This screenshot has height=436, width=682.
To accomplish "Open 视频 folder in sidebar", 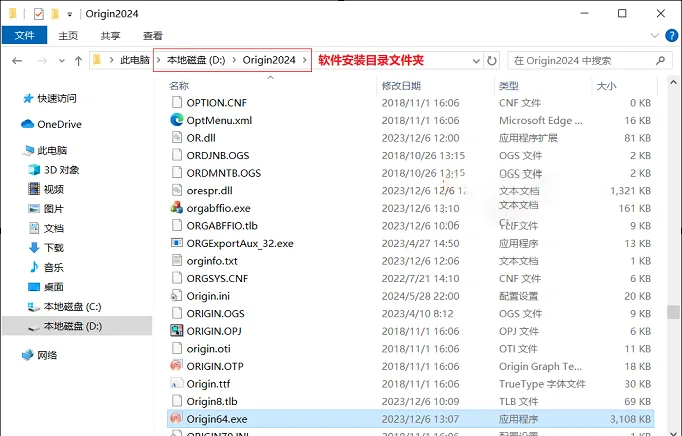I will [x=53, y=189].
